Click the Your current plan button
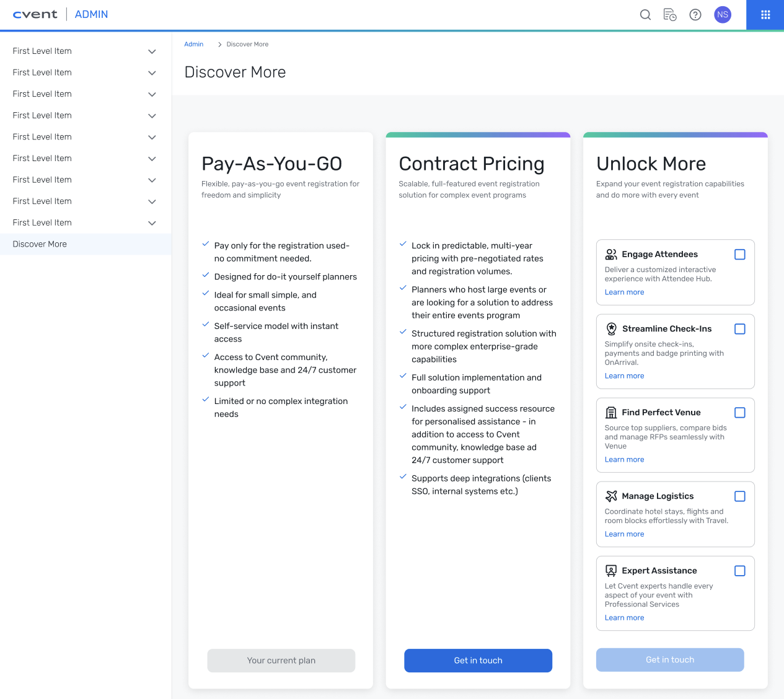The width and height of the screenshot is (784, 699). [x=281, y=661]
